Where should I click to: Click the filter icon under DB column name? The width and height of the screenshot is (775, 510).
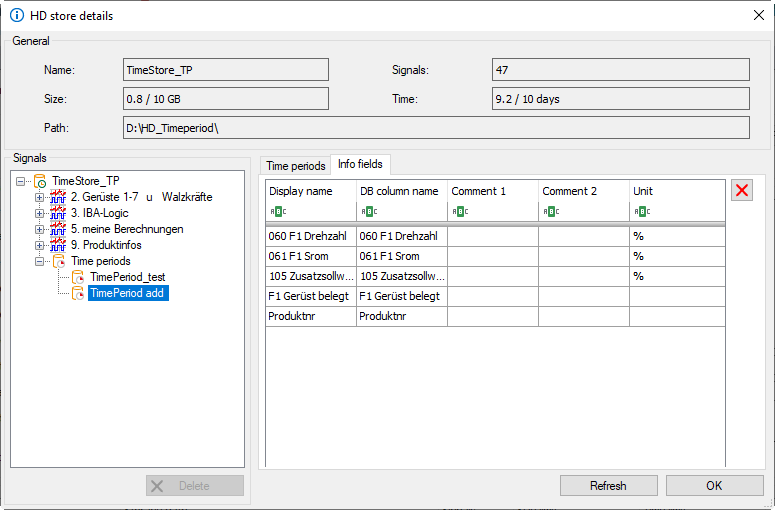click(x=368, y=212)
